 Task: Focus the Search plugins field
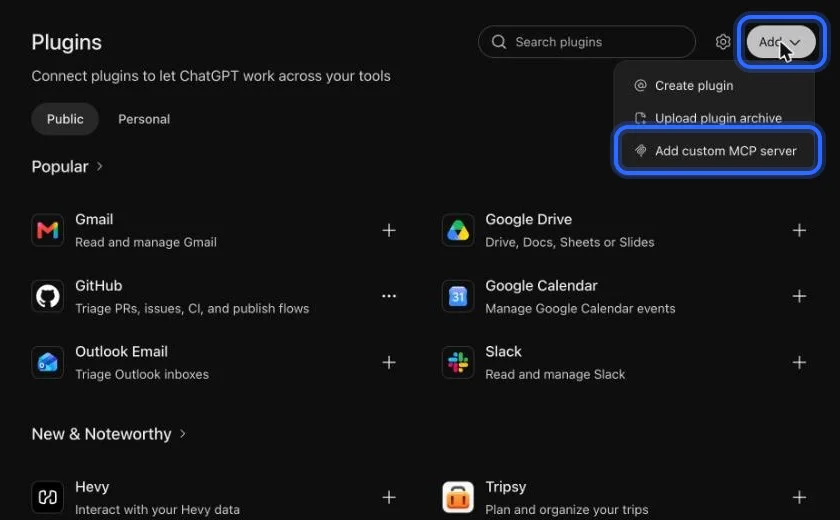click(587, 42)
